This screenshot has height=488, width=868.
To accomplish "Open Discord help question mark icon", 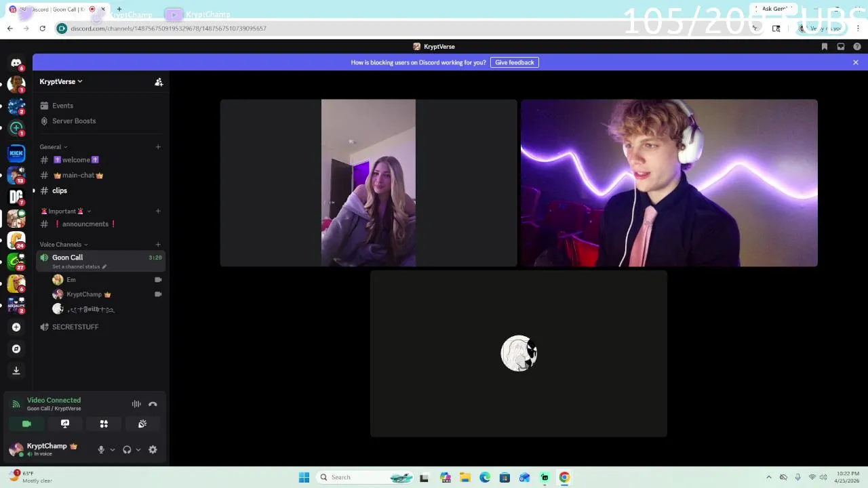I will tap(857, 47).
